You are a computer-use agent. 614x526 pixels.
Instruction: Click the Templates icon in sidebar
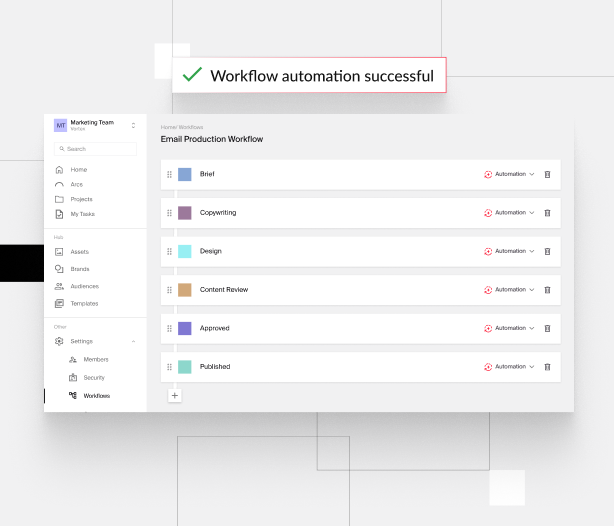point(59,304)
